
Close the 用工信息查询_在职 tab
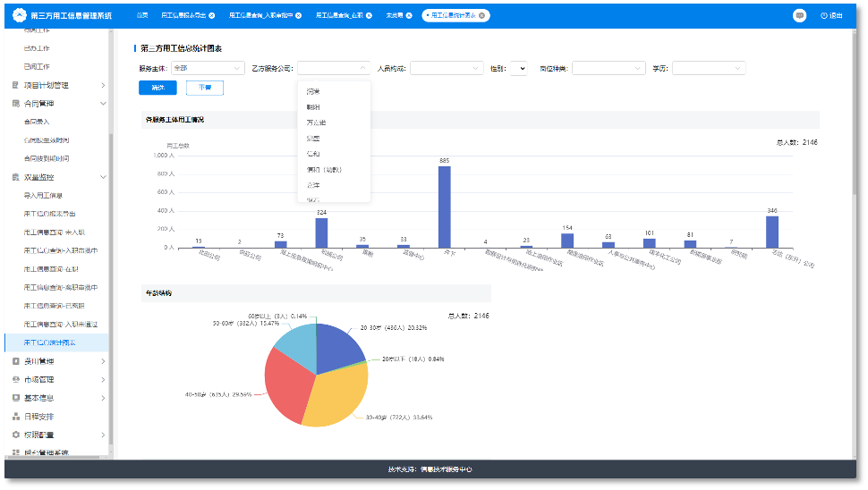370,16
